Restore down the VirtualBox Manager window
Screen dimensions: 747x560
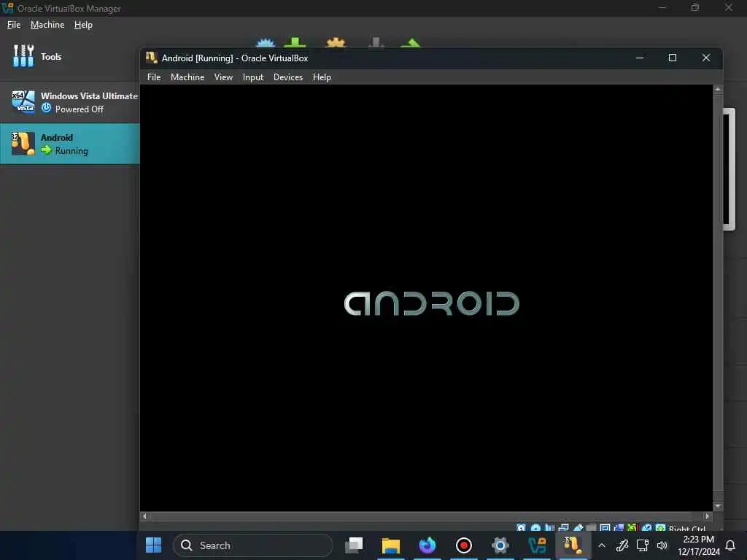tap(695, 7)
